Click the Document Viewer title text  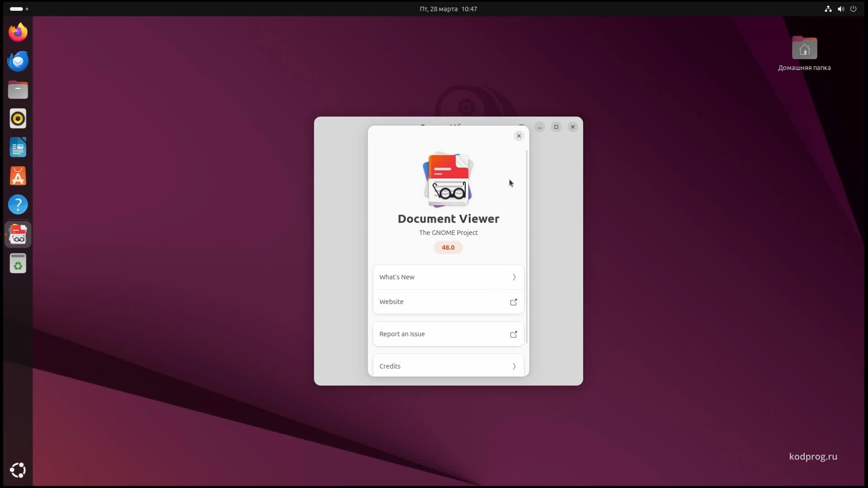pyautogui.click(x=448, y=219)
